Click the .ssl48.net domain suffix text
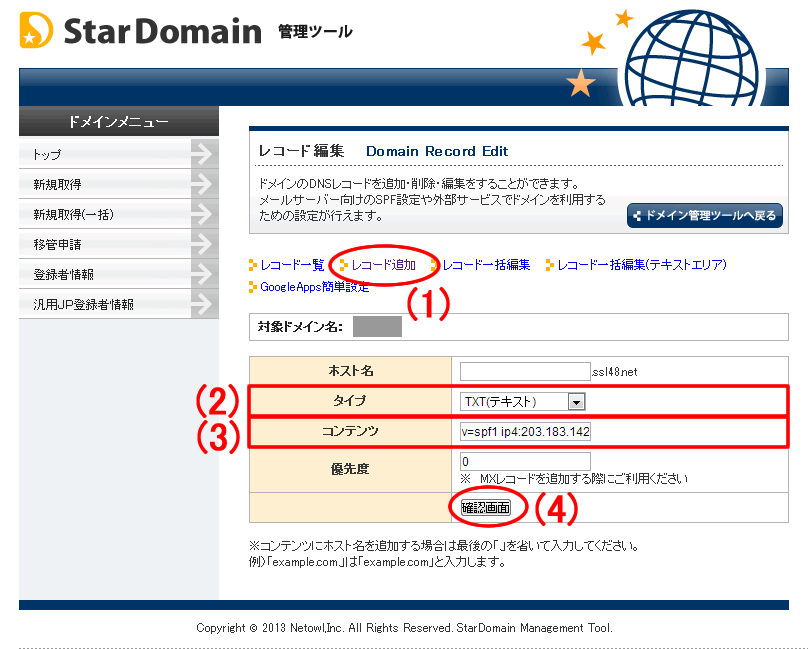The width and height of the screenshot is (808, 649). pos(614,372)
